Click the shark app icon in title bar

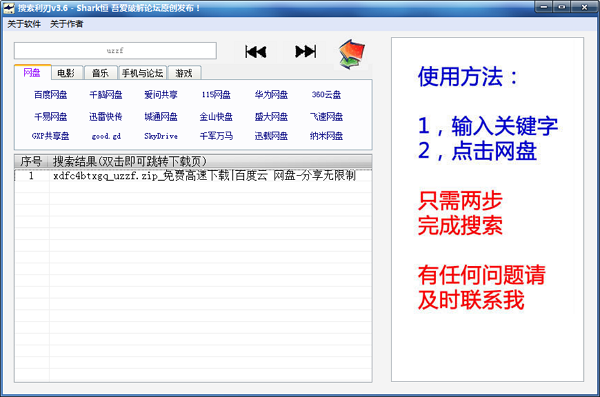8,8
